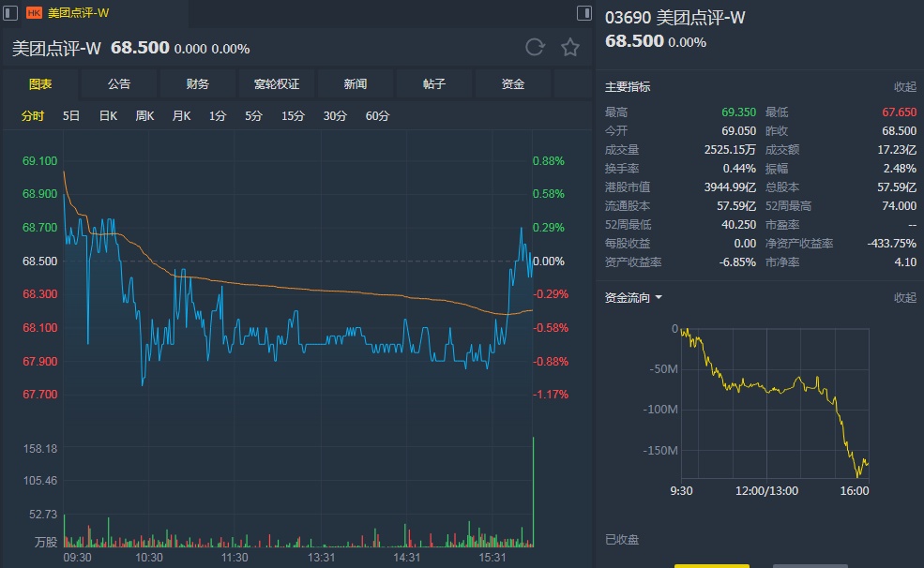
Task: Select 60分 interval
Action: click(377, 116)
